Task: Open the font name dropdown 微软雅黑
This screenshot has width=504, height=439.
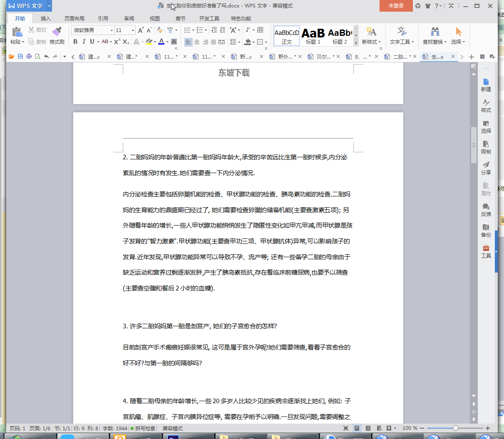Action: tap(112, 30)
